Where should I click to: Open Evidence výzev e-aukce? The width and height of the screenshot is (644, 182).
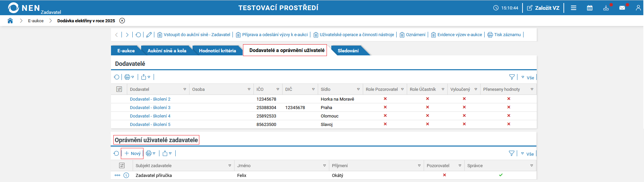457,35
